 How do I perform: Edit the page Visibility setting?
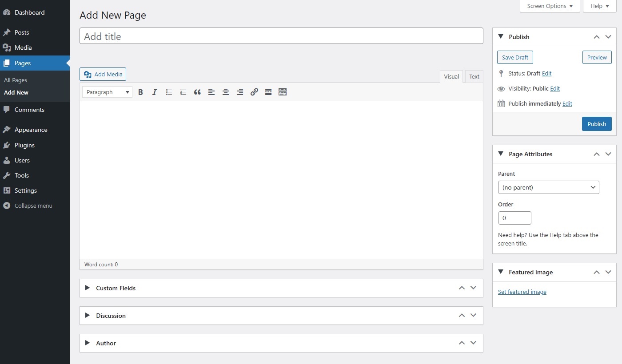(554, 88)
